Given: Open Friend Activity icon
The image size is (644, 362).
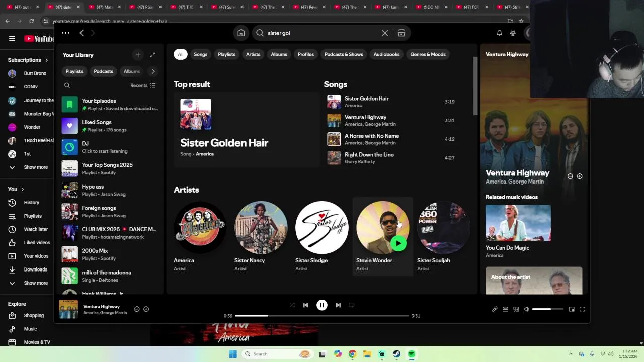Looking at the screenshot, I should point(513,33).
